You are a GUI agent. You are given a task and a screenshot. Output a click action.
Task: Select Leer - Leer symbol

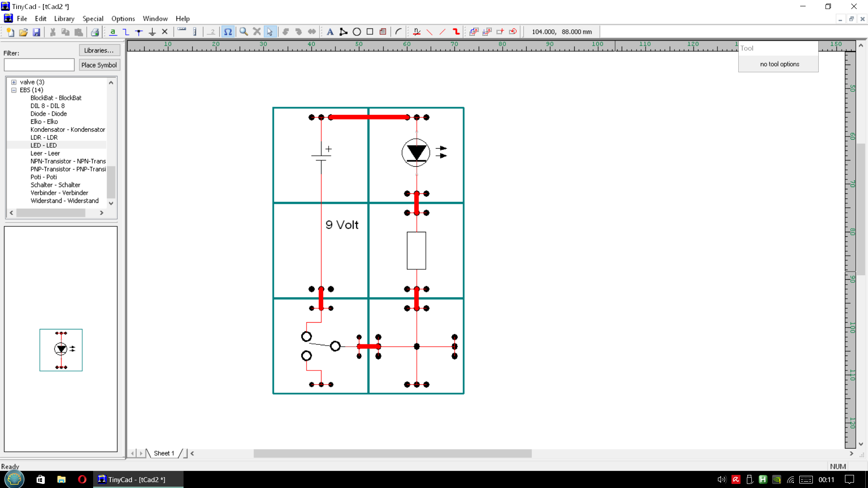[x=45, y=154]
